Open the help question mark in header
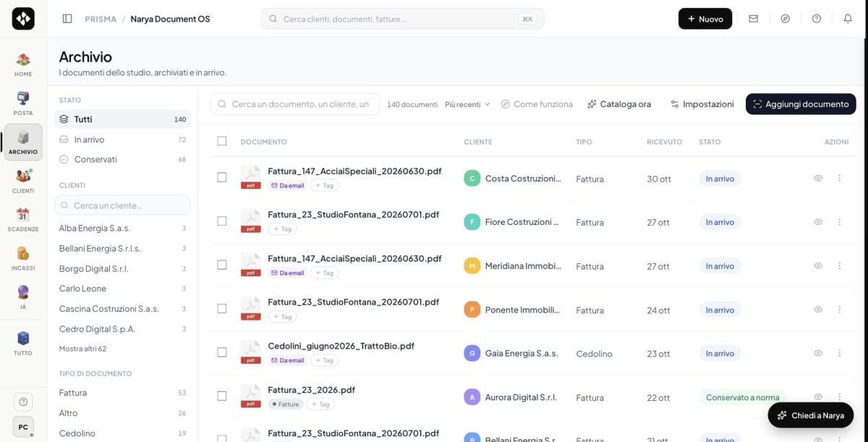Image resolution: width=868 pixels, height=442 pixels. (817, 19)
